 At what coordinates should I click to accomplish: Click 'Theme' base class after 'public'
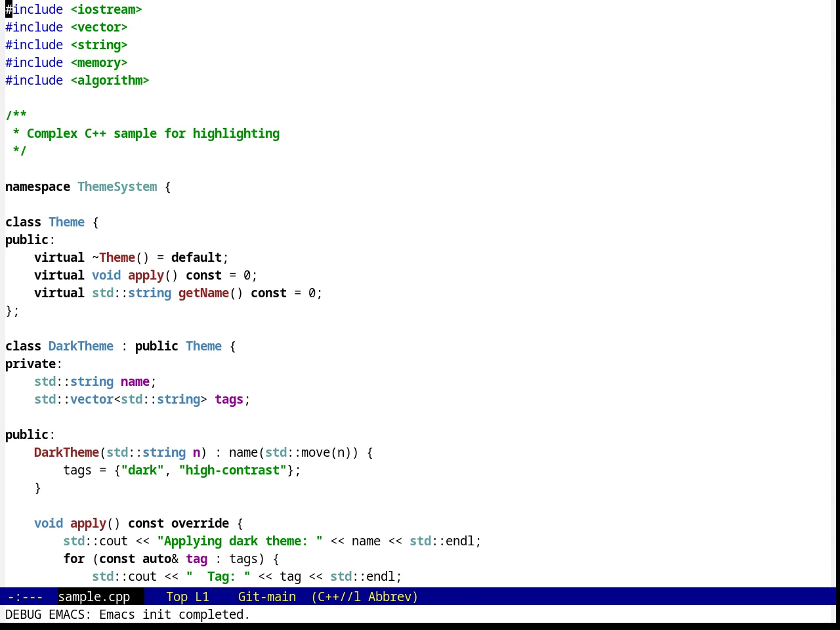(203, 346)
